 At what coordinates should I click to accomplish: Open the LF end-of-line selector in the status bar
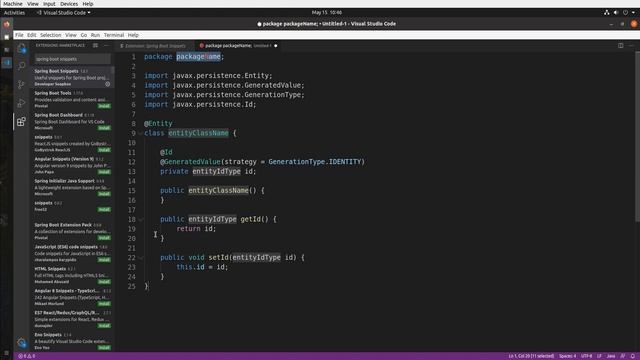point(599,356)
